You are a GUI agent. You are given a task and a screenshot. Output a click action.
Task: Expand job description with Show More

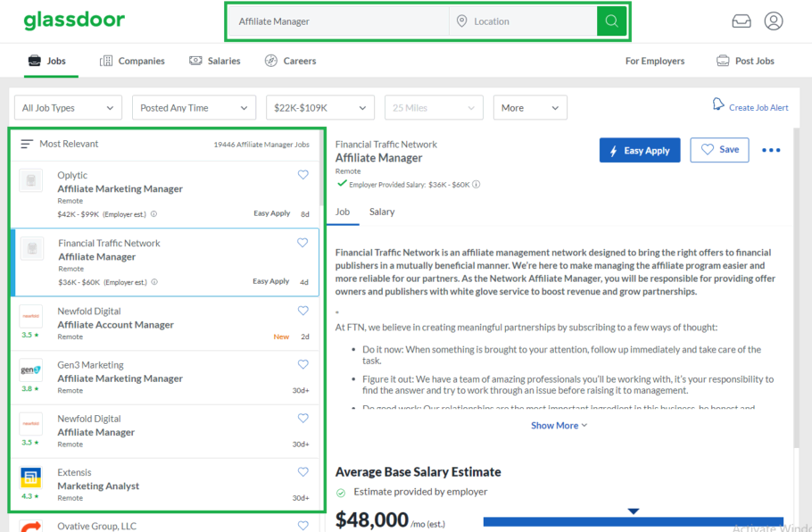pyautogui.click(x=559, y=425)
